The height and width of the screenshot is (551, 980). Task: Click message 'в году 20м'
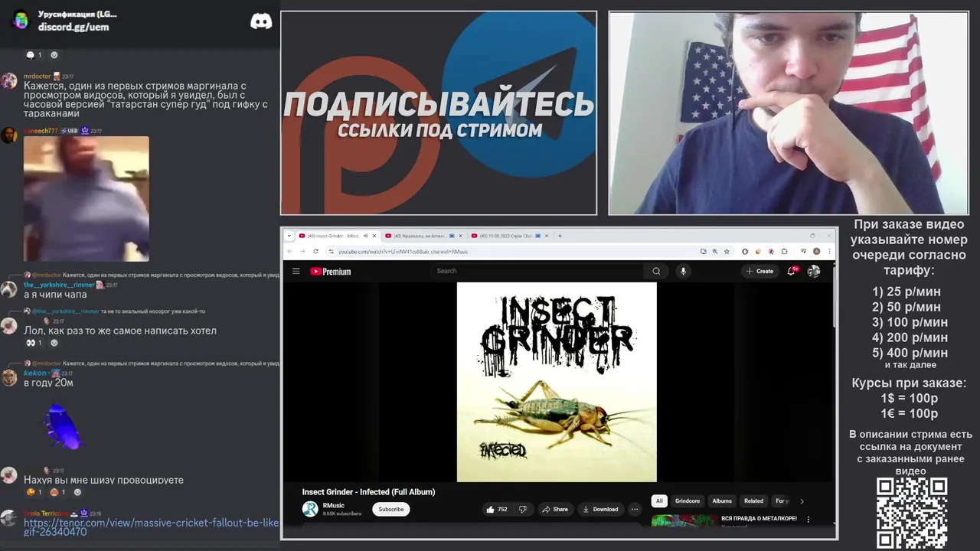coord(48,383)
